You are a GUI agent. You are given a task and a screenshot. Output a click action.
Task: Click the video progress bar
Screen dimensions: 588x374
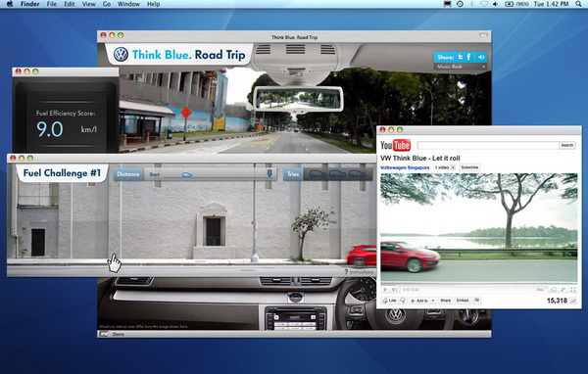coord(479,285)
